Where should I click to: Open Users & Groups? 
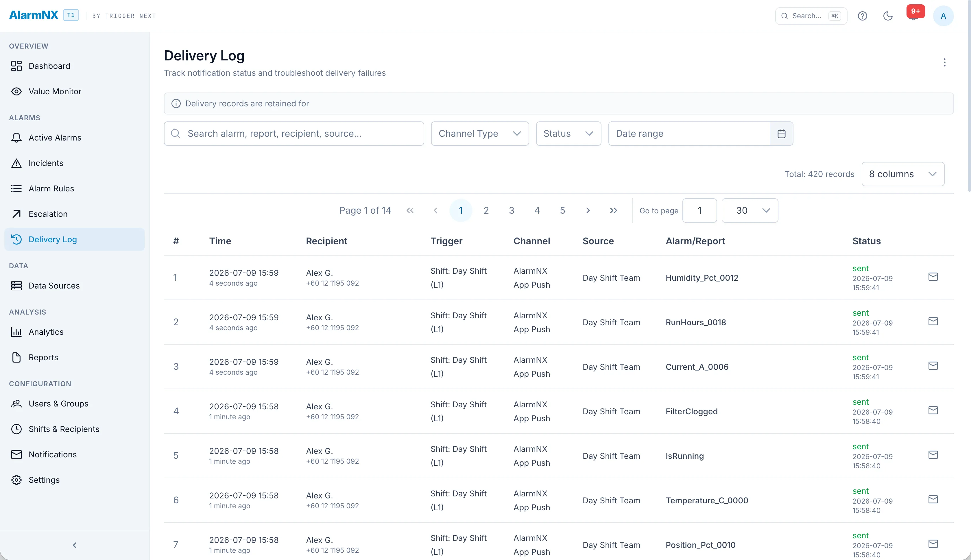74,404
